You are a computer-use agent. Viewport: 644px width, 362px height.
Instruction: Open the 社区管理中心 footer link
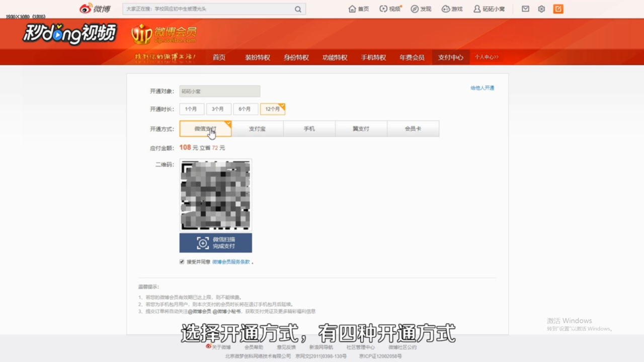[x=361, y=347]
